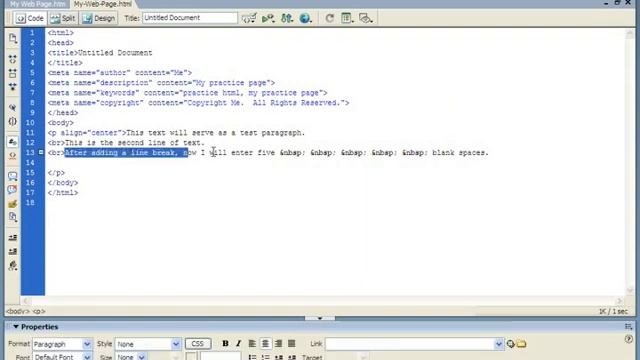Click the Point to File icon

(x=511, y=344)
